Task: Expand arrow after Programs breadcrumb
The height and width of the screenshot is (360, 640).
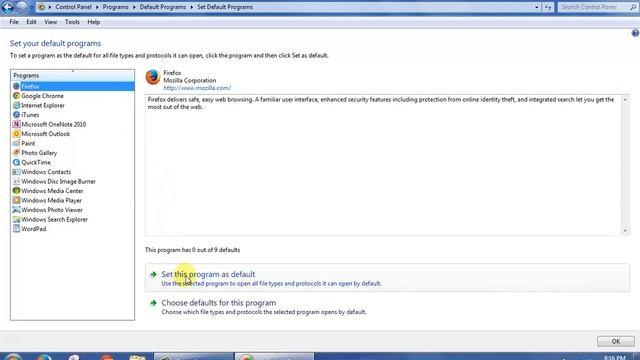Action: click(134, 7)
